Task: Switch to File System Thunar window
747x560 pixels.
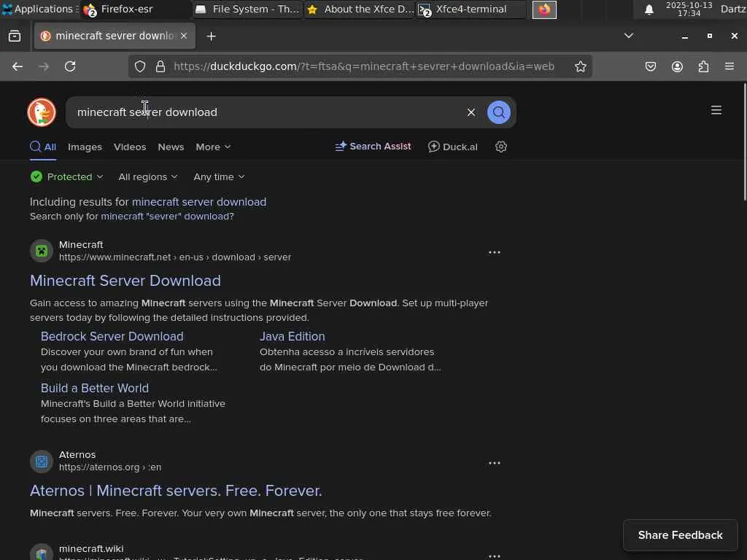Action: click(247, 9)
